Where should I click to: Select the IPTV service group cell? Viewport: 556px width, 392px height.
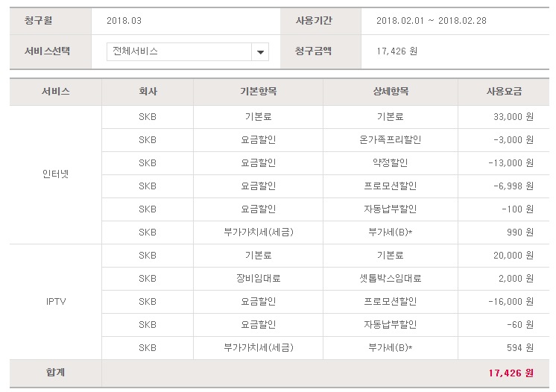(x=56, y=302)
